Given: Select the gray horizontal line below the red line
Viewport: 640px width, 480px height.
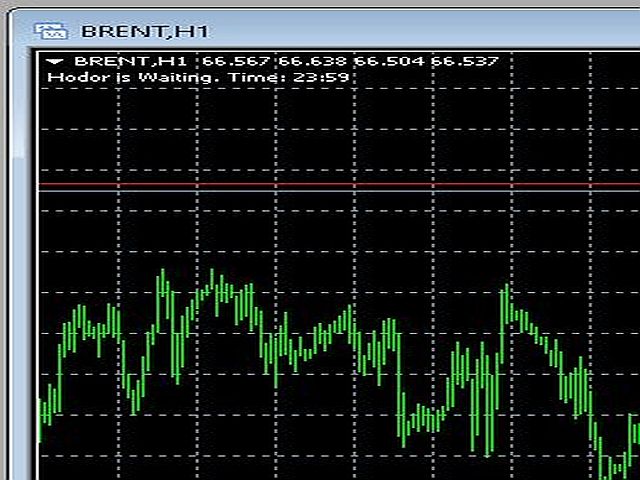Looking at the screenshot, I should click(x=339, y=191).
